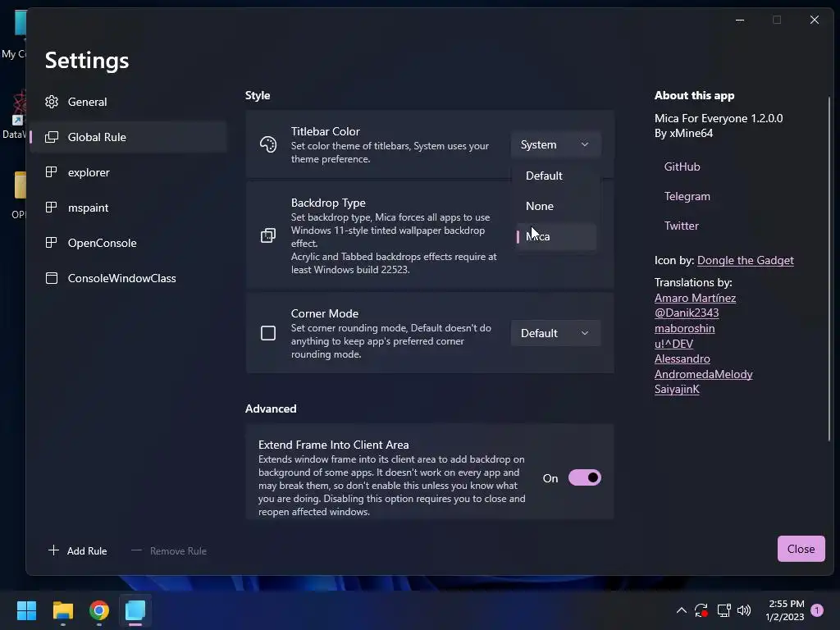This screenshot has height=630, width=840.
Task: Open Google Chrome from taskbar
Action: point(99,610)
